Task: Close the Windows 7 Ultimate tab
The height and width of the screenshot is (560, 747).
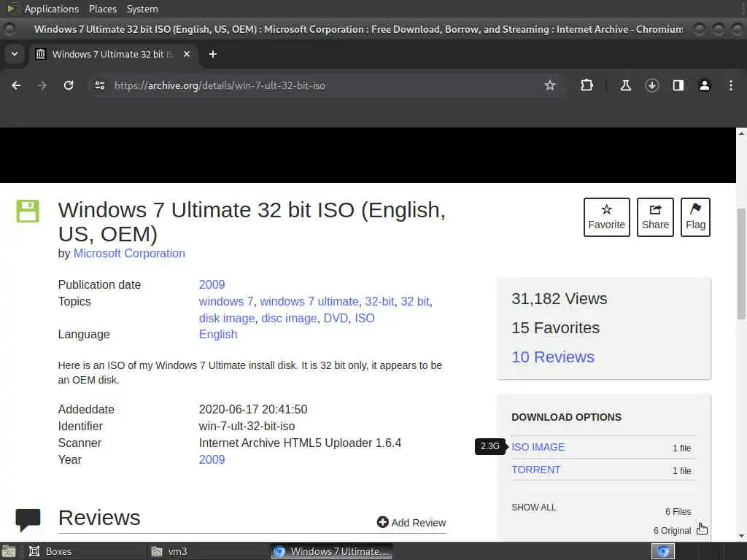Action: [x=187, y=54]
